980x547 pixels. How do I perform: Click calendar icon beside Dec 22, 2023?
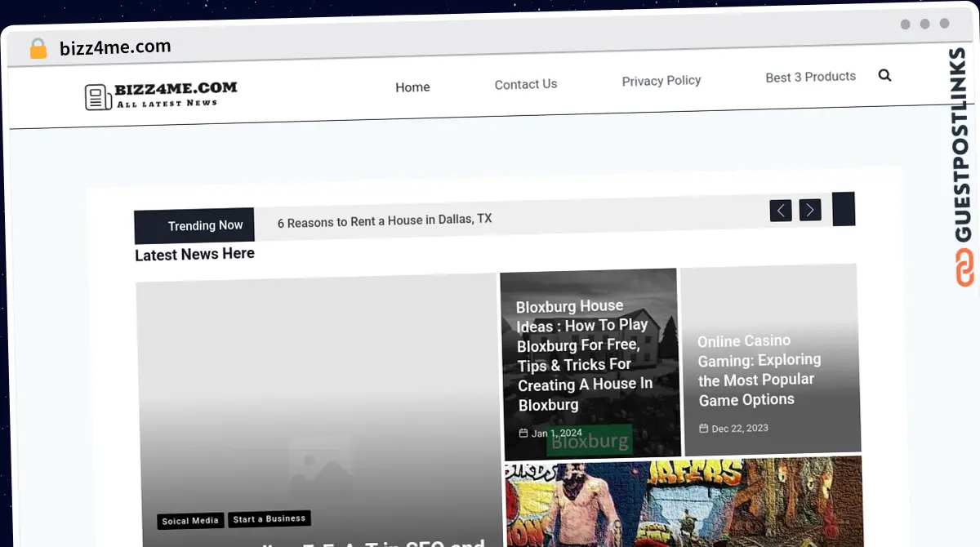click(x=703, y=429)
